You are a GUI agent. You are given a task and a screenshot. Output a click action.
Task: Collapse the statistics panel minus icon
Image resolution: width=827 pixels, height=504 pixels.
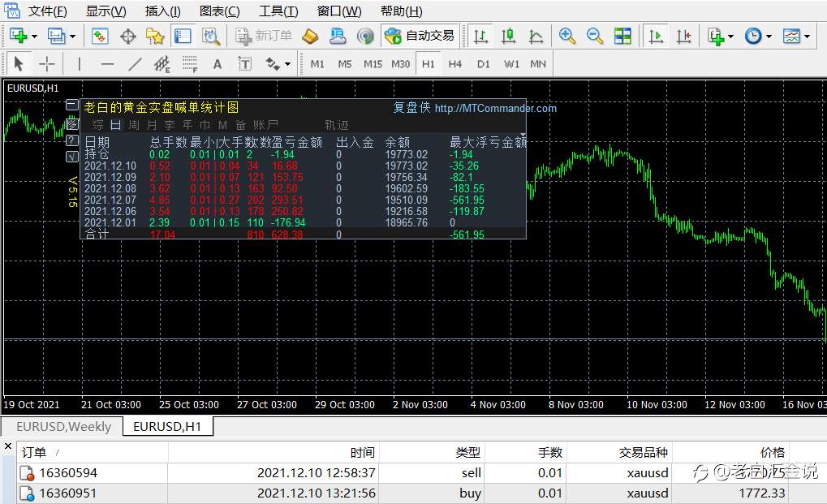tap(72, 105)
